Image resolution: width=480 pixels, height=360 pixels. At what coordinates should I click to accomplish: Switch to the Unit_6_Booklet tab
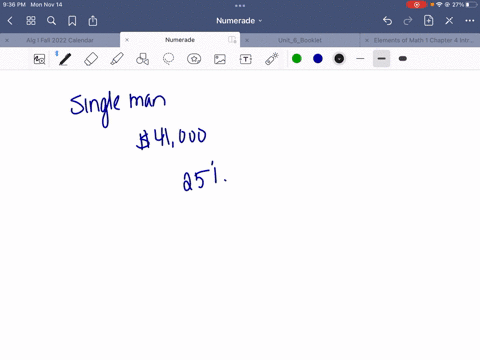300,40
